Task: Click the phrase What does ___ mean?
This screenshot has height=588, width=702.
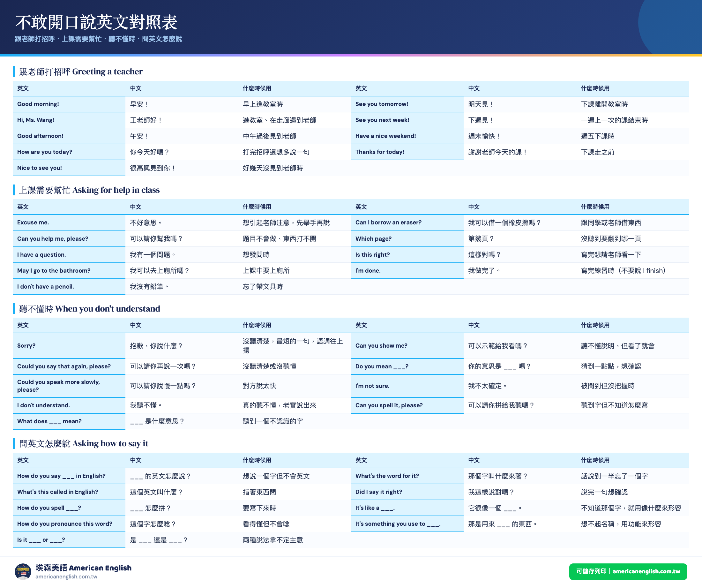Action: (49, 421)
